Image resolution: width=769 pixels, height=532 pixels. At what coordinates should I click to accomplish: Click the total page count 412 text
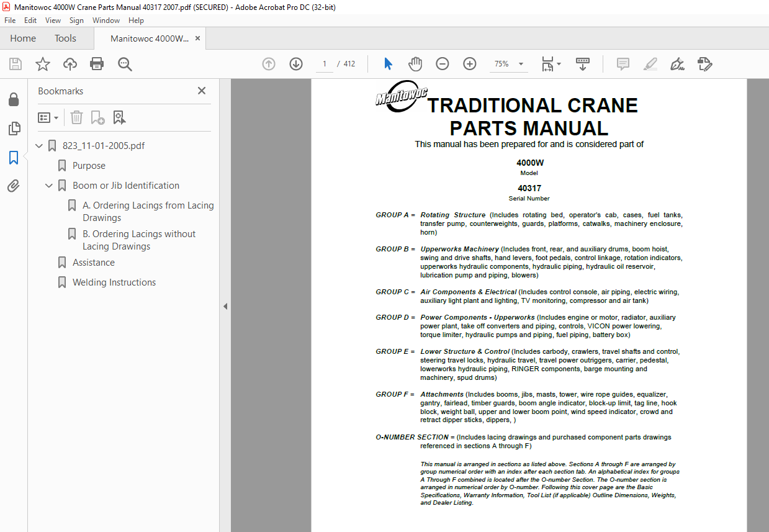point(349,64)
